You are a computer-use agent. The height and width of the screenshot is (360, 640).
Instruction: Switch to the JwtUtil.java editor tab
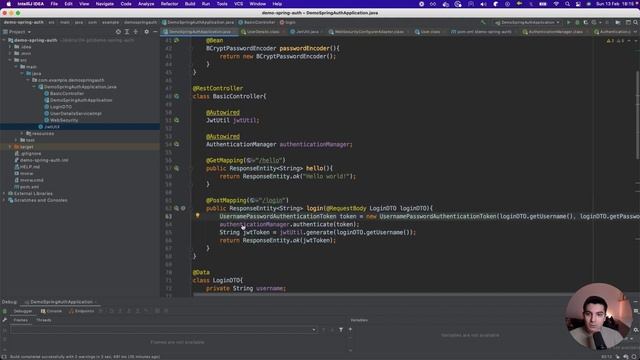[306, 31]
